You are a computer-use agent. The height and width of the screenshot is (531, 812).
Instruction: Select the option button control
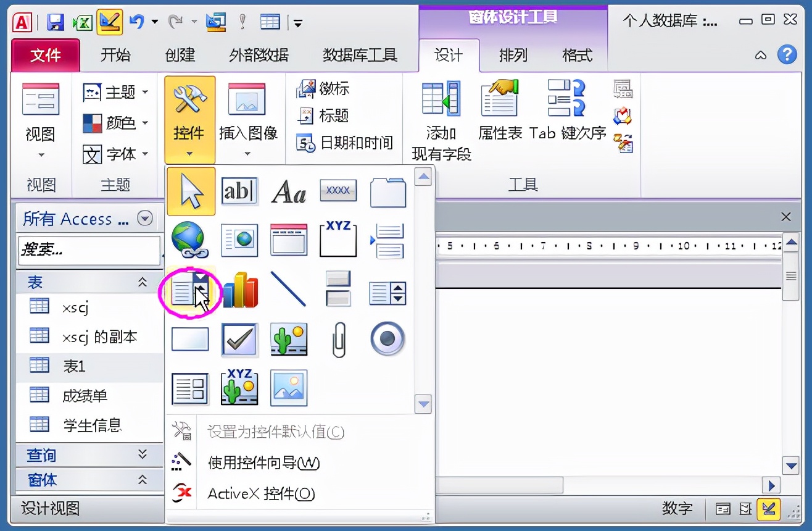[x=387, y=338]
